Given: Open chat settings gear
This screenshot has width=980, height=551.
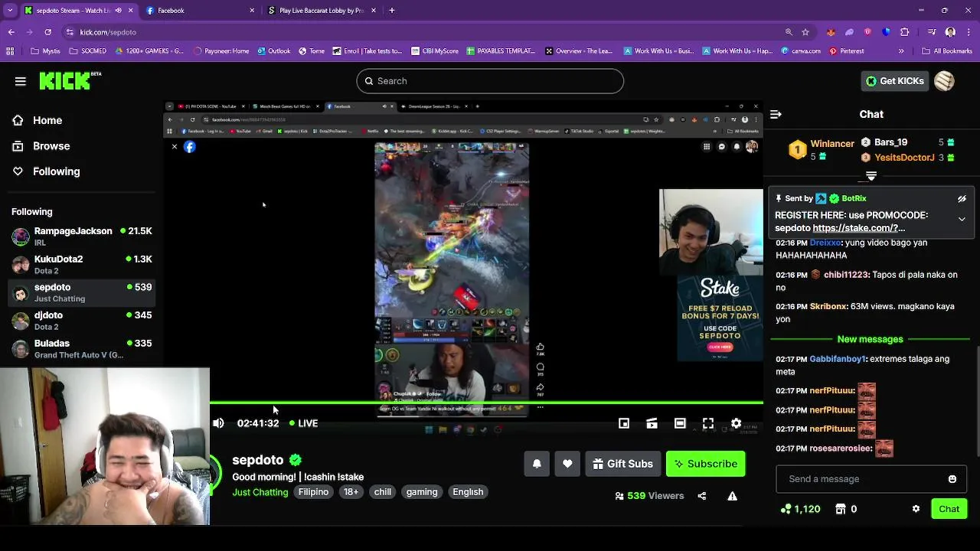Looking at the screenshot, I should coord(916,509).
